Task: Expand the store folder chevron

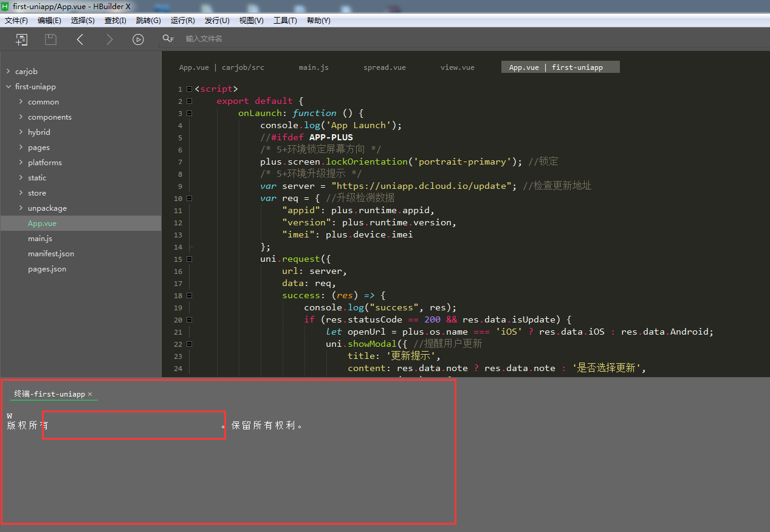Action: 21,193
